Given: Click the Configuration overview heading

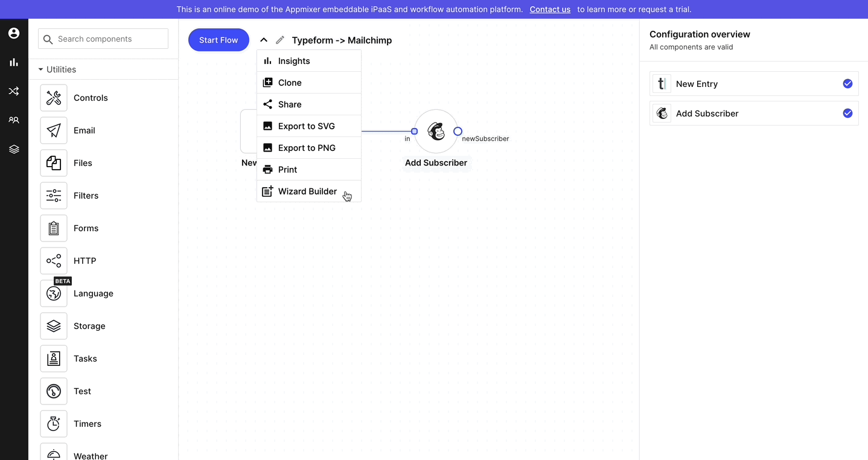Looking at the screenshot, I should tap(700, 34).
